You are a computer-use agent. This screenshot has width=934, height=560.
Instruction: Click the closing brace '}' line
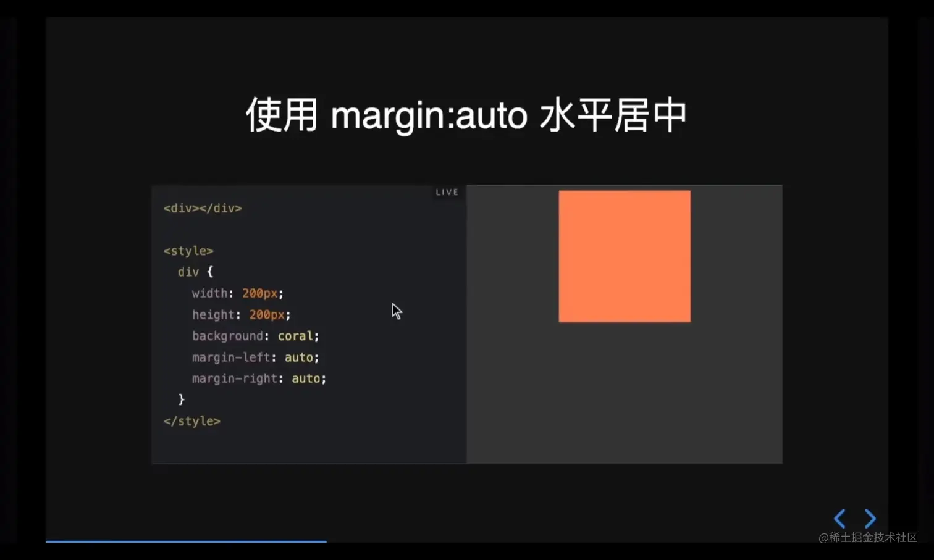click(181, 399)
